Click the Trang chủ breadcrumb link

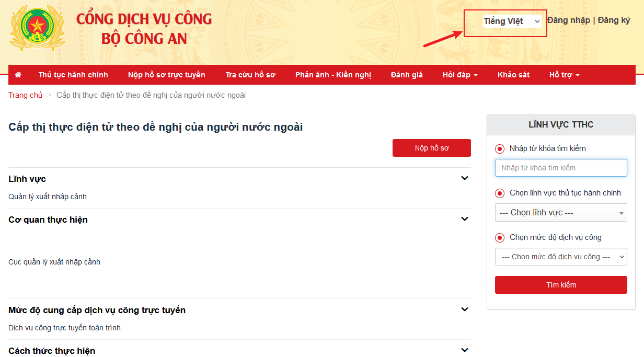pyautogui.click(x=26, y=95)
